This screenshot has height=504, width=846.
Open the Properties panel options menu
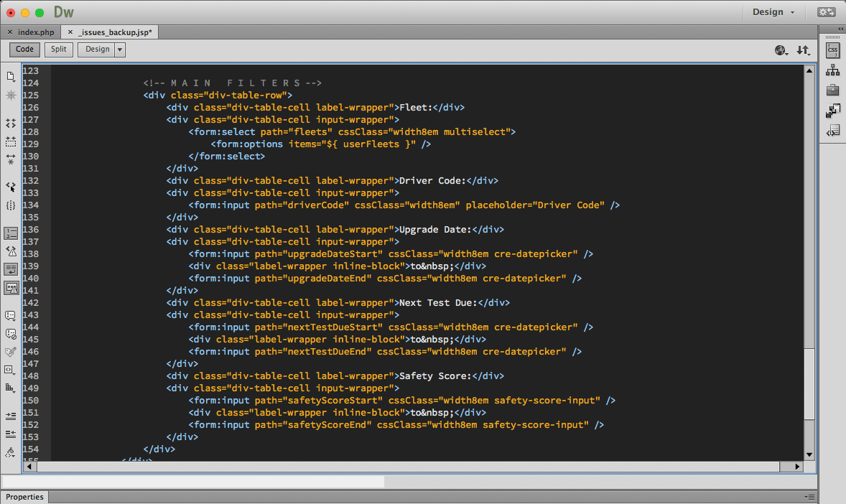809,497
